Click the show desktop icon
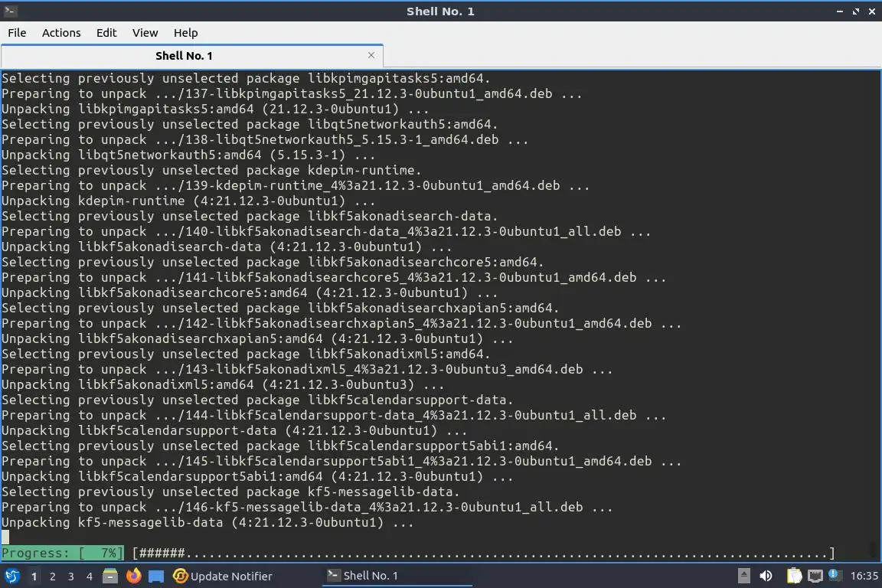This screenshot has height=588, width=882. (156, 577)
